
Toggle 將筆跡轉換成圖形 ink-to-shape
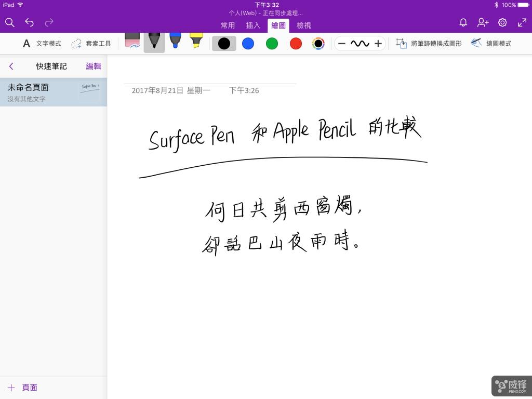tap(429, 44)
